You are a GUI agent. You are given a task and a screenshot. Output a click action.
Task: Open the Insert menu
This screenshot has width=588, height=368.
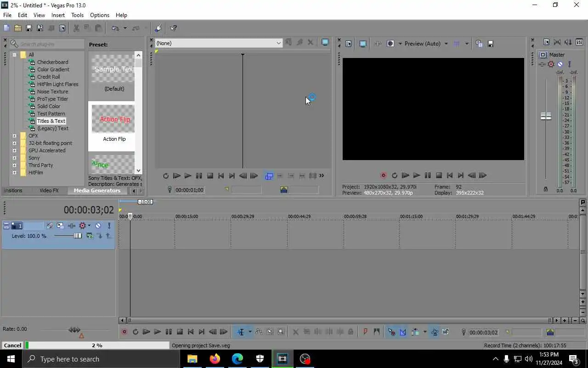58,15
